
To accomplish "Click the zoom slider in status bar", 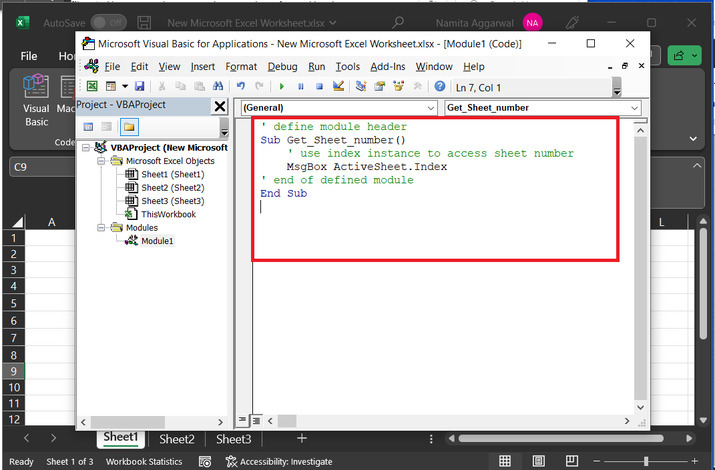I will point(645,461).
